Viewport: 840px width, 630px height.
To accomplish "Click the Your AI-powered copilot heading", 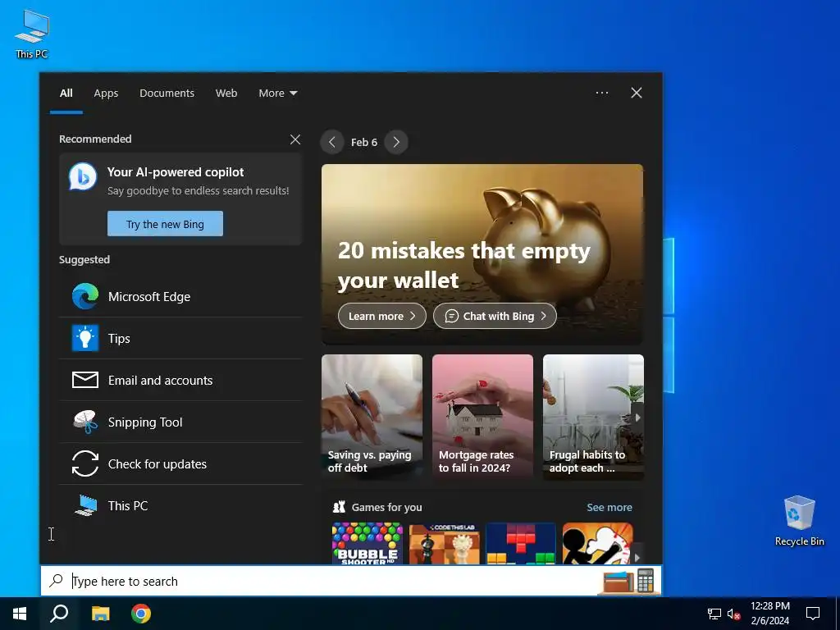I will pos(176,172).
